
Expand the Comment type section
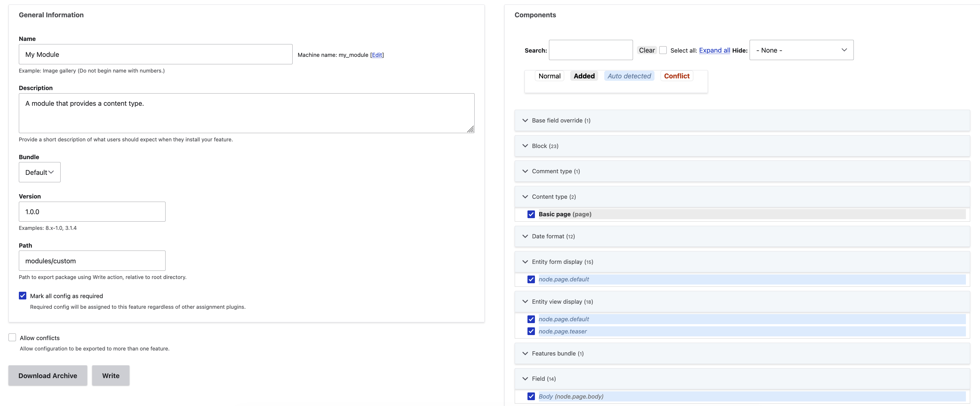[x=742, y=171]
